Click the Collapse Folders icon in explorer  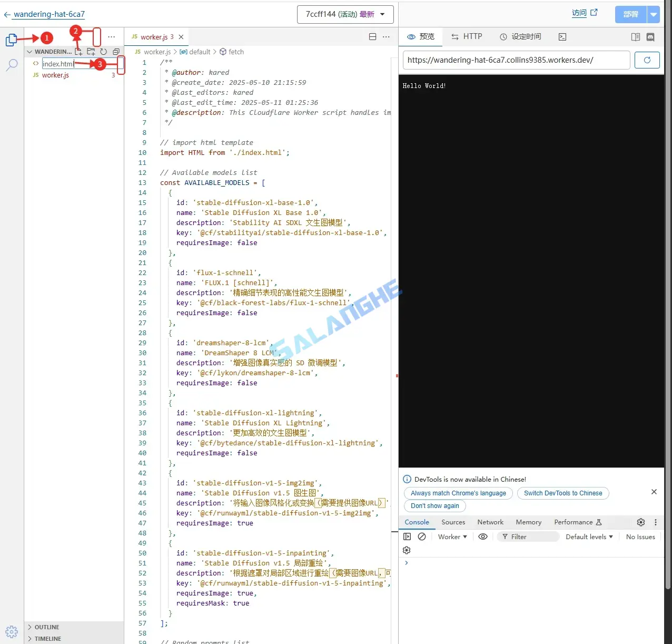pyautogui.click(x=116, y=52)
